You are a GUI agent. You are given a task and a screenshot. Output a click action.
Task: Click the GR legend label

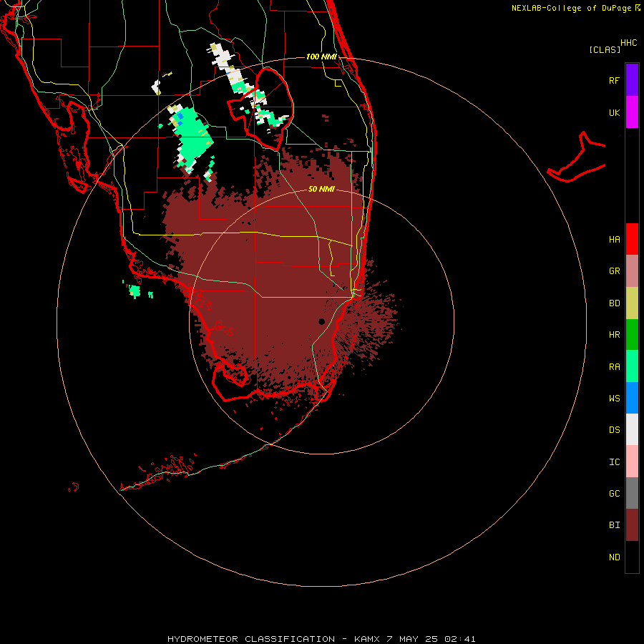614,271
